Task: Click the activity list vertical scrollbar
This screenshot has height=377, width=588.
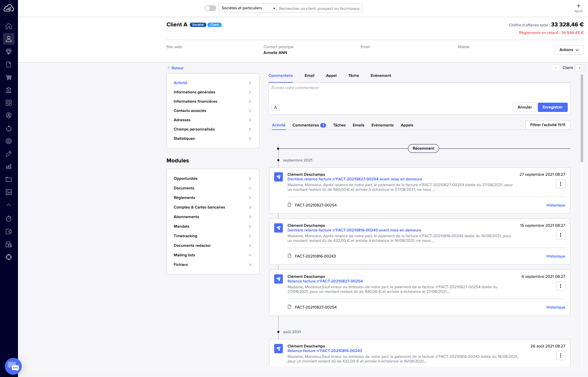Action: tap(582, 118)
